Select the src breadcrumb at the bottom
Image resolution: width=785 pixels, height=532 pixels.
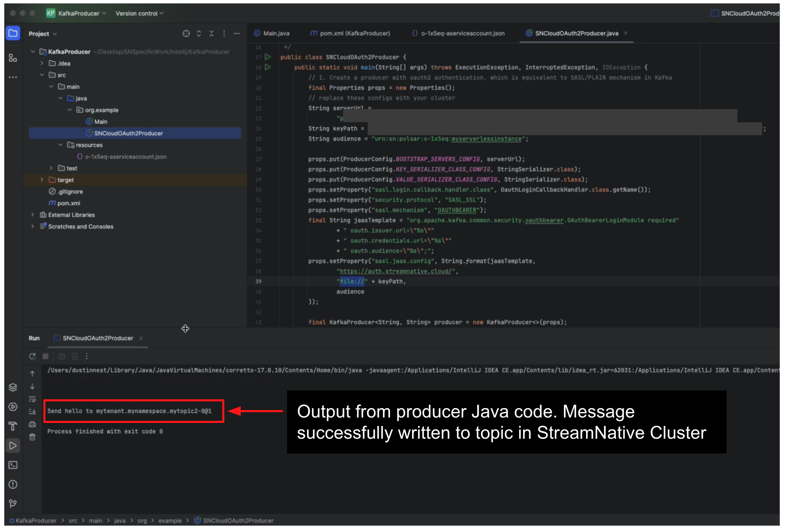(x=73, y=520)
